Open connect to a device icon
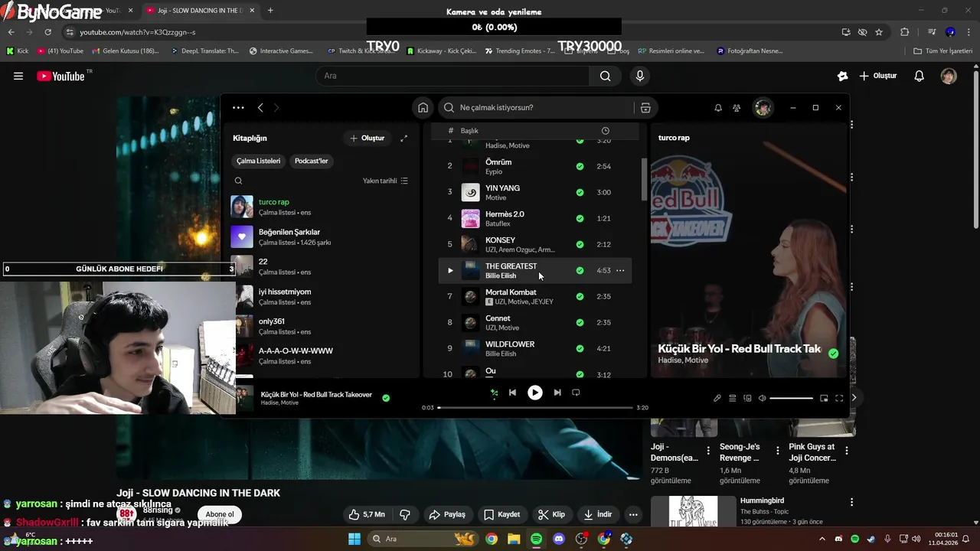 [748, 398]
